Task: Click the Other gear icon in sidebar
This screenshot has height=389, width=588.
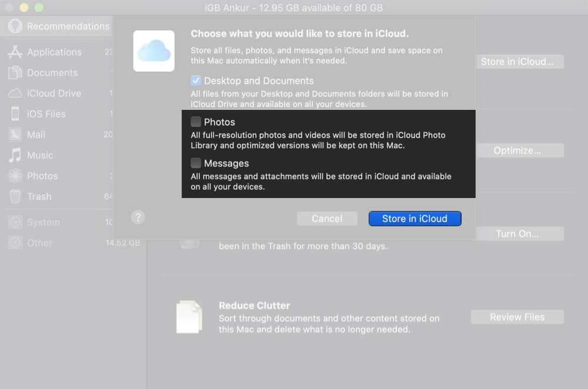Action: (15, 243)
